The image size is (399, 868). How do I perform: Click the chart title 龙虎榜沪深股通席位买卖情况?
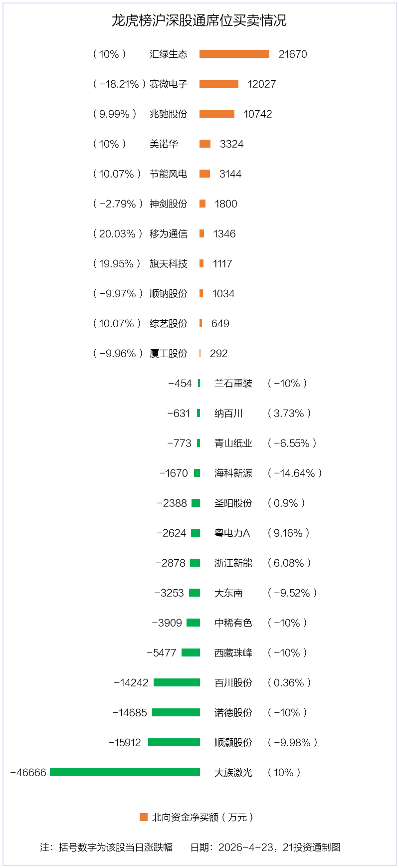click(199, 20)
